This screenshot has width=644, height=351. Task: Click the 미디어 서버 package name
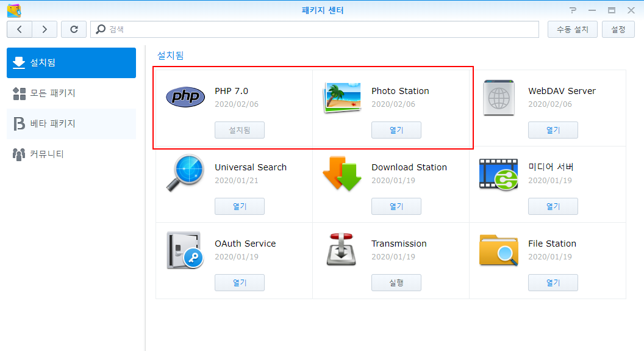(551, 167)
